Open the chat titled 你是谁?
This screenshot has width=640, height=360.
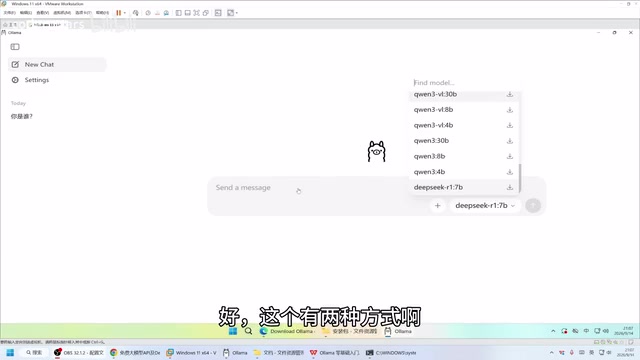22,116
